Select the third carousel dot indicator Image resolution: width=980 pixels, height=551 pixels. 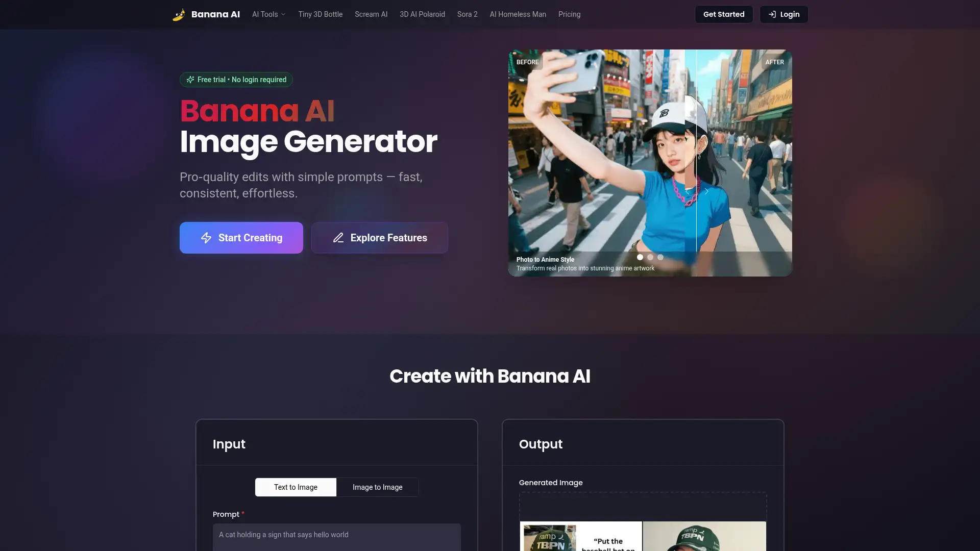(x=660, y=257)
